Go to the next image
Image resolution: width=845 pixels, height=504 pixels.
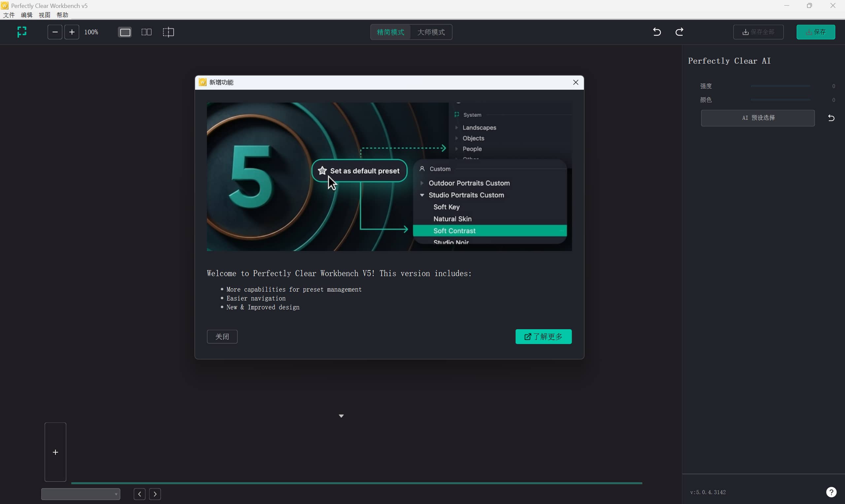coord(155,494)
